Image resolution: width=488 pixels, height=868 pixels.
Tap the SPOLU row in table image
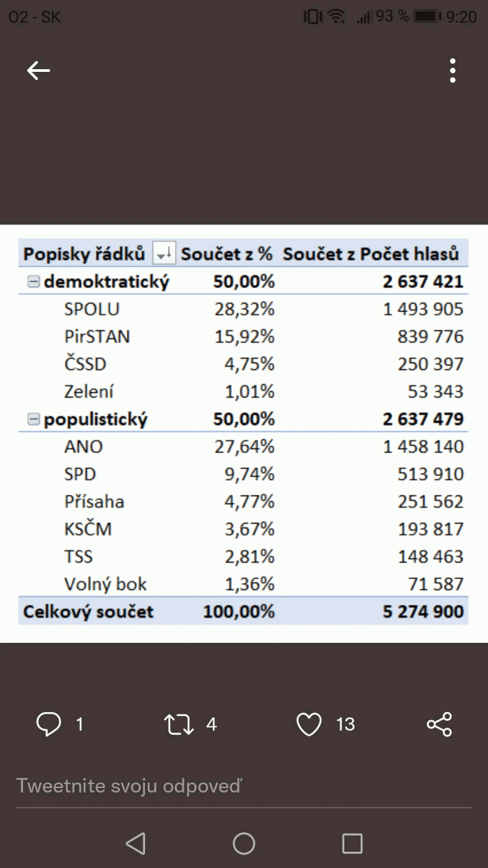pos(243,309)
